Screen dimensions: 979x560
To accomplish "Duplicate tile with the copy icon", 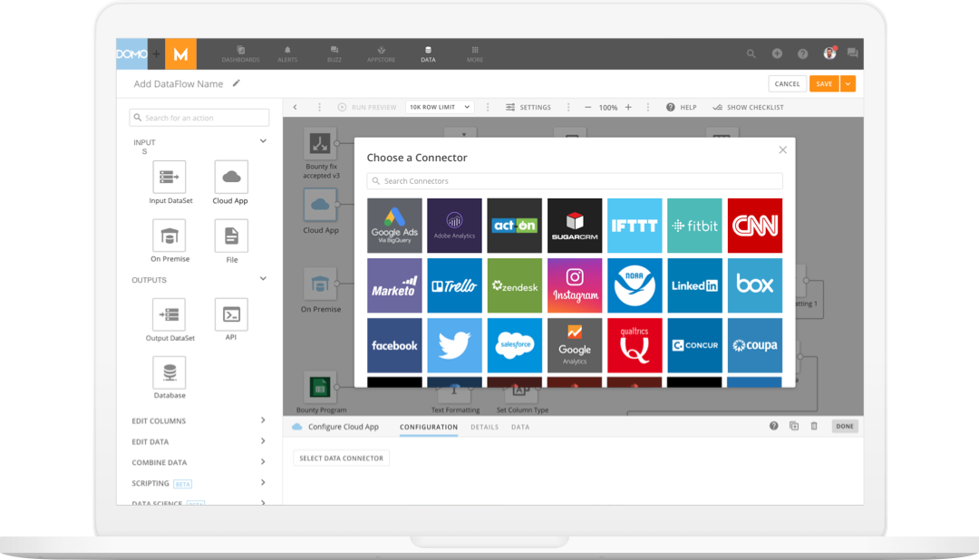I will 793,427.
